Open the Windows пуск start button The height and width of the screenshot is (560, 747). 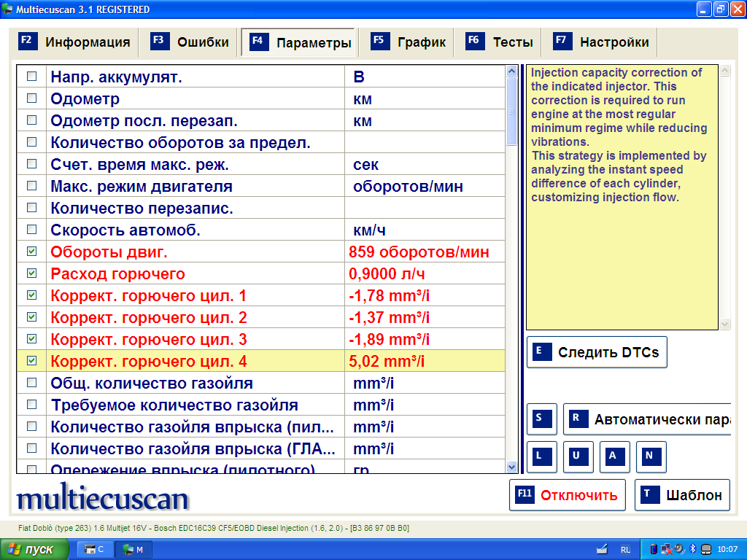(x=34, y=550)
